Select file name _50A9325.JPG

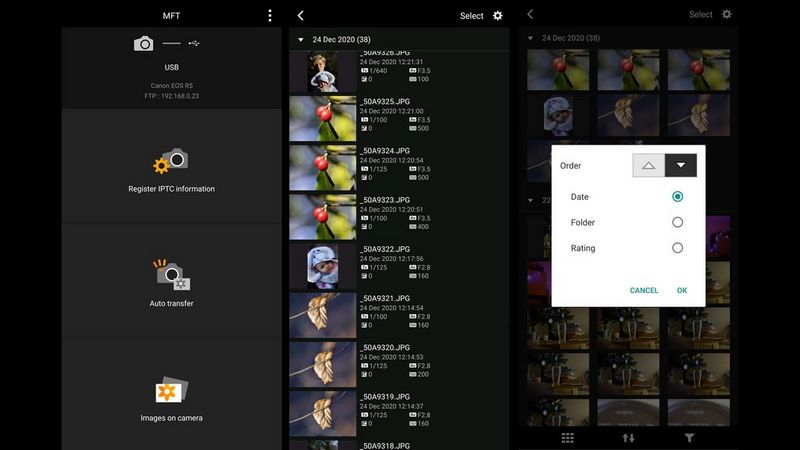(385, 102)
